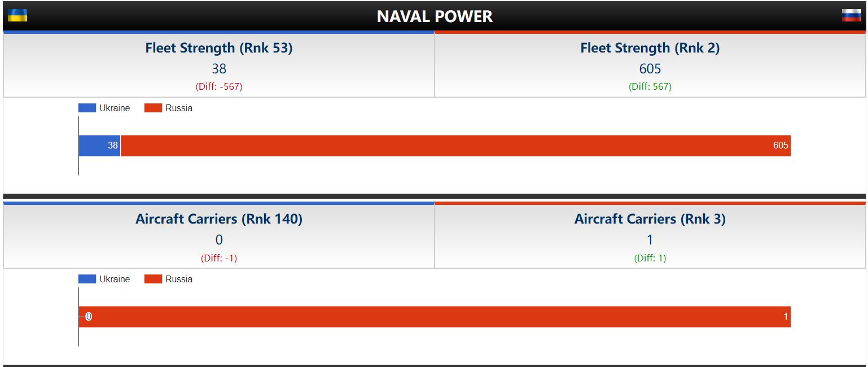Viewport: 868px width, 367px height.
Task: Toggle Russia legend swatch in Aircraft Carriers chart
Action: click(x=153, y=279)
